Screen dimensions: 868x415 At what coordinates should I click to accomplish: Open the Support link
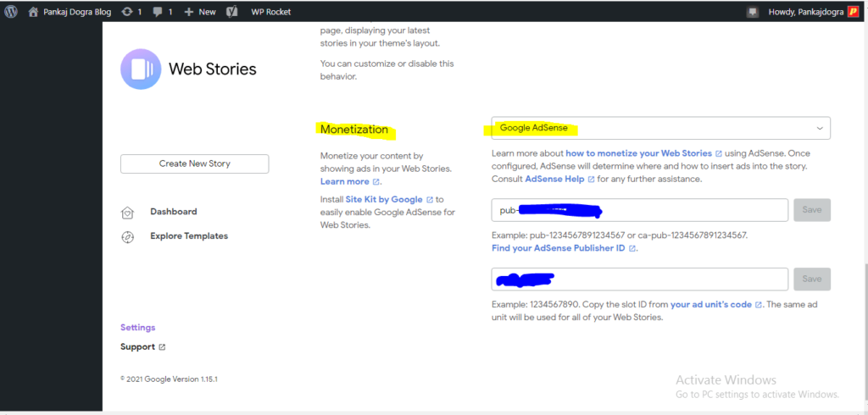click(x=137, y=346)
